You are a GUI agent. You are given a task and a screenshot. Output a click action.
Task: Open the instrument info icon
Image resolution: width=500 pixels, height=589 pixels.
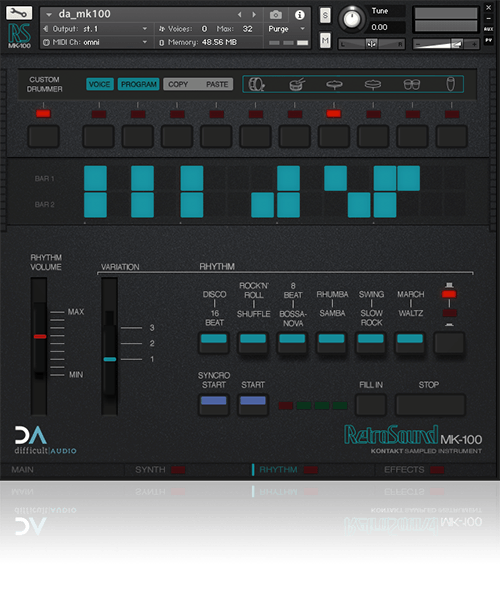tap(299, 15)
